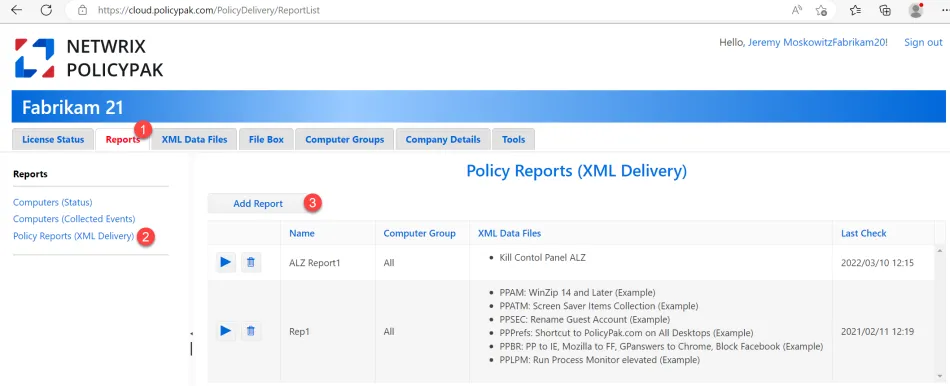Viewport: 950px width, 386px height.
Task: Select the File Box tab
Action: (266, 139)
